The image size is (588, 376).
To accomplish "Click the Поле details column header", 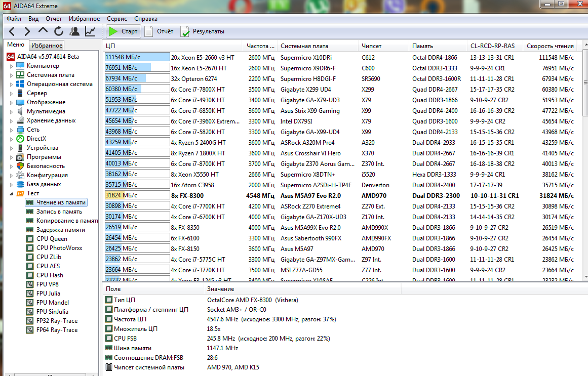I will [153, 289].
